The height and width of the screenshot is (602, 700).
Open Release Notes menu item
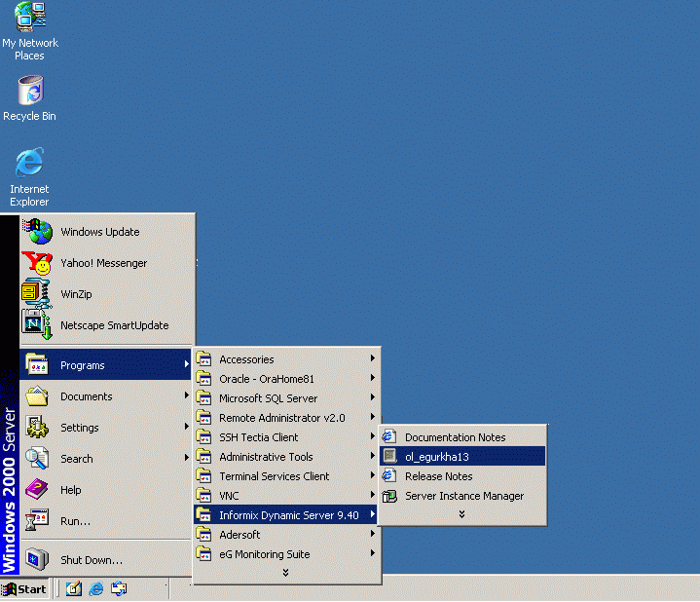462,476
